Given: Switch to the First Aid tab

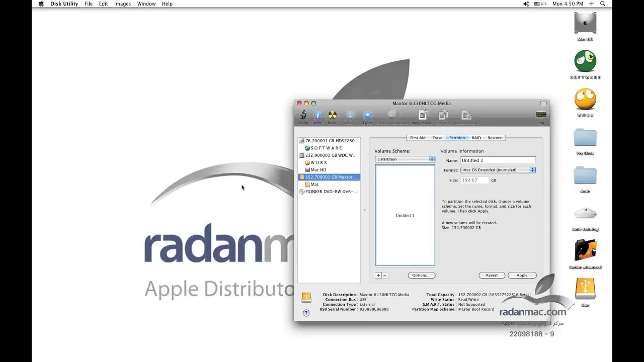Looking at the screenshot, I should pos(418,138).
